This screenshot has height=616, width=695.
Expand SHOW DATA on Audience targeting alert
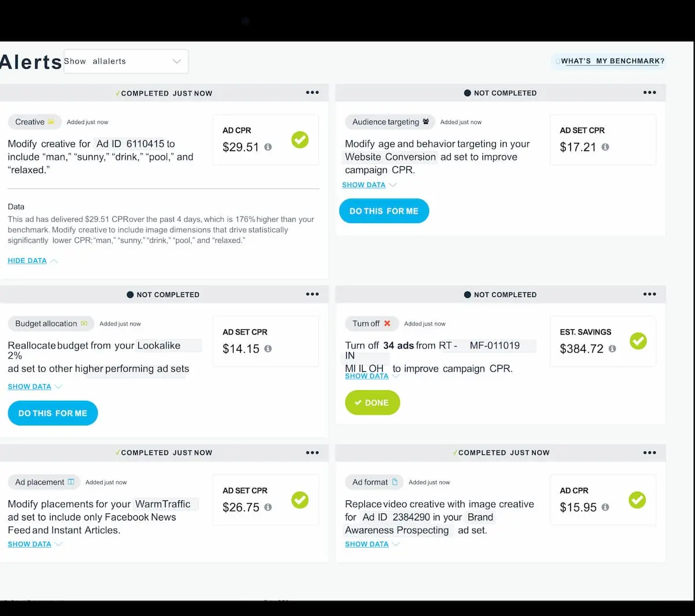tap(369, 185)
